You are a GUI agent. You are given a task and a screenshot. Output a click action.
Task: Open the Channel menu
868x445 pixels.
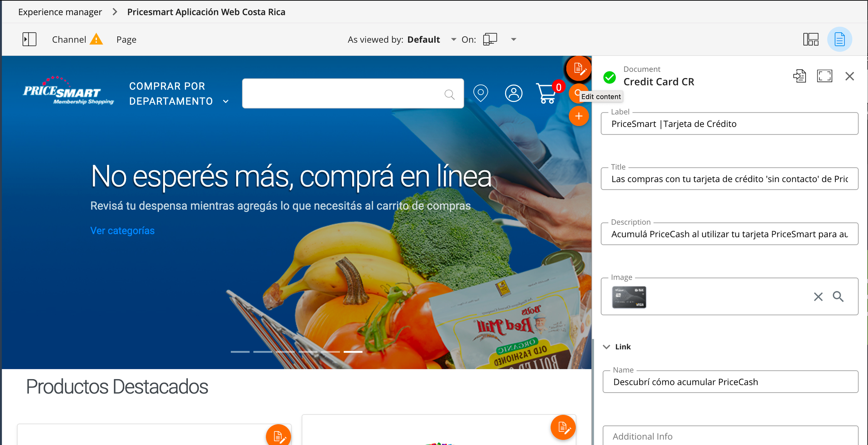click(69, 40)
